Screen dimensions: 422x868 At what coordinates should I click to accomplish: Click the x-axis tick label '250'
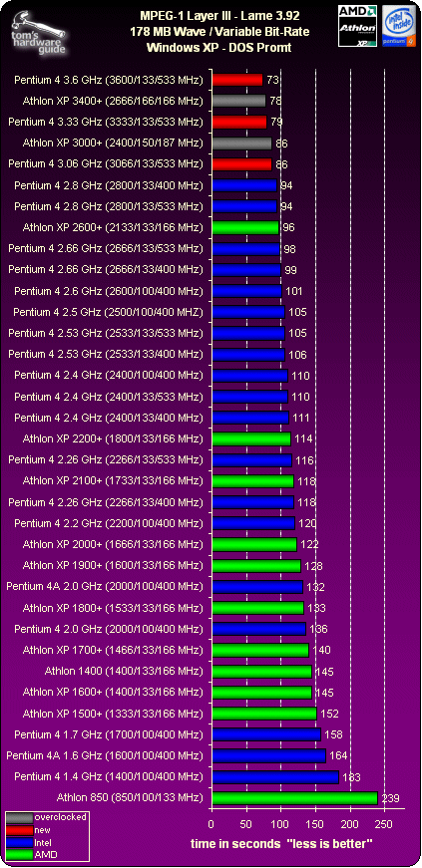pyautogui.click(x=385, y=823)
